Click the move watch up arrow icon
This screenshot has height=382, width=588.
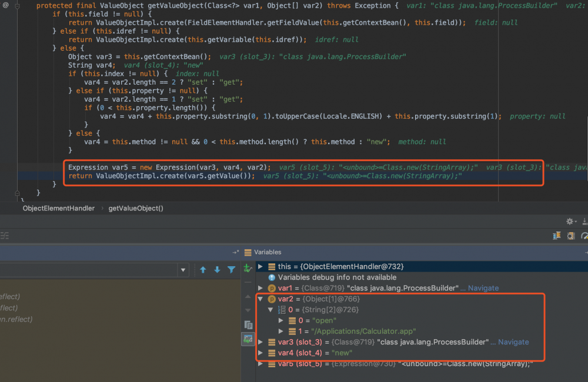(x=248, y=296)
